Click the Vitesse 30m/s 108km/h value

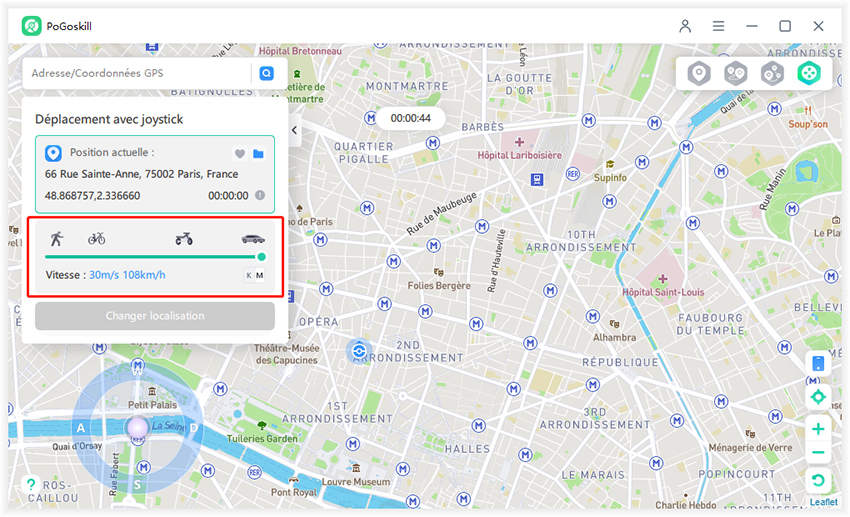pyautogui.click(x=127, y=275)
